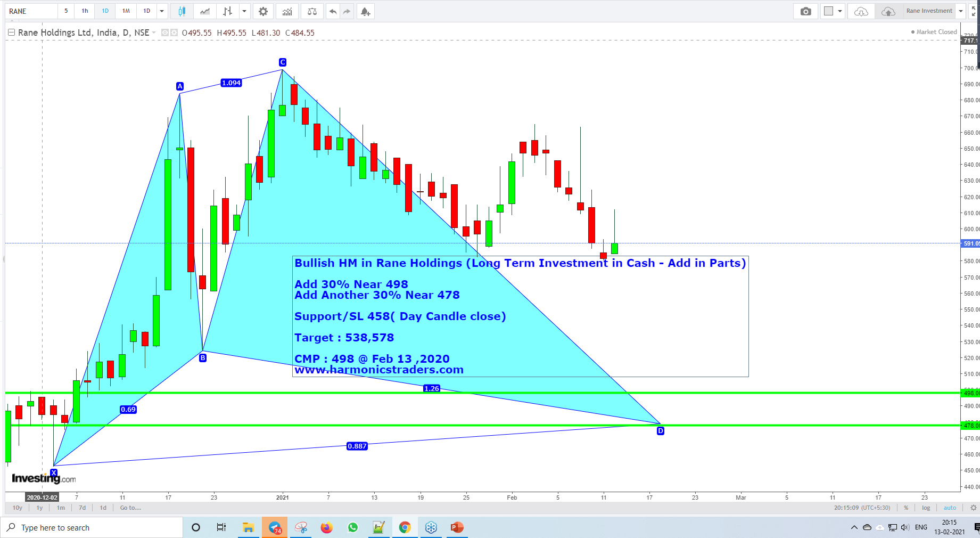
Task: Click the Type here to search box
Action: point(92,527)
